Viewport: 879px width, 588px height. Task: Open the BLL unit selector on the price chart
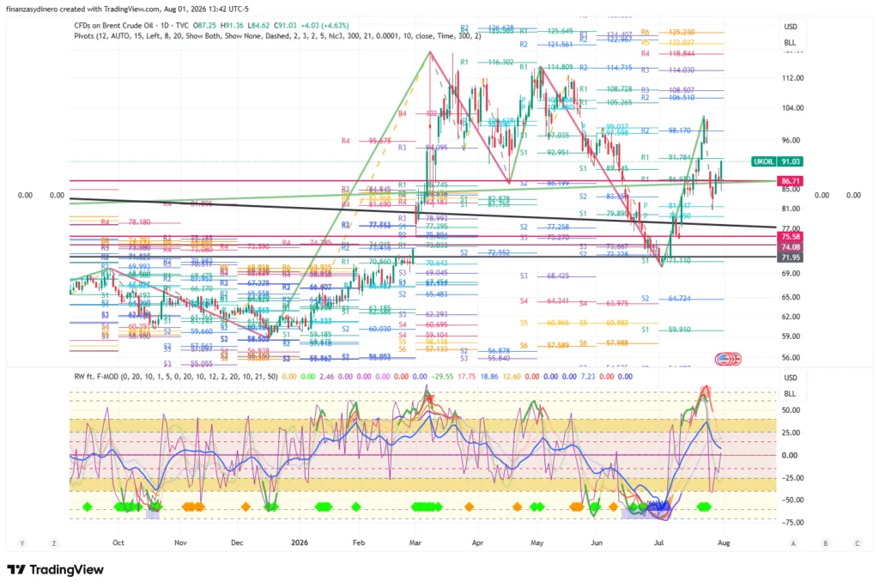tap(790, 43)
